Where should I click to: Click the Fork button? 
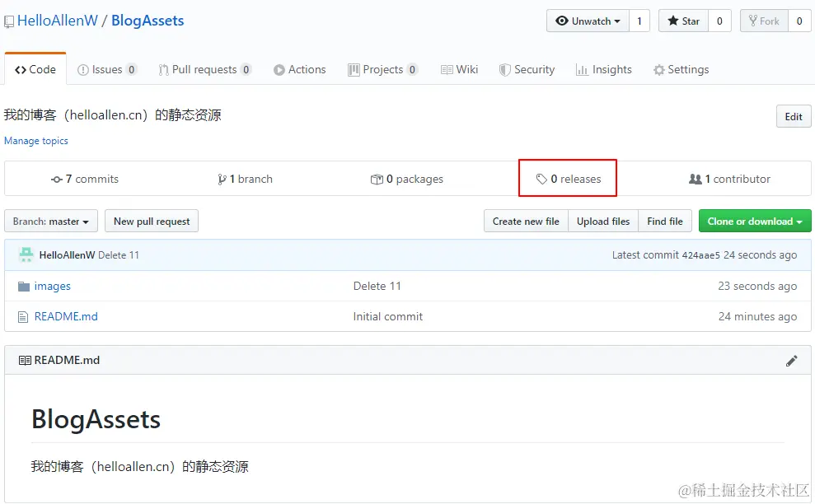pos(764,21)
